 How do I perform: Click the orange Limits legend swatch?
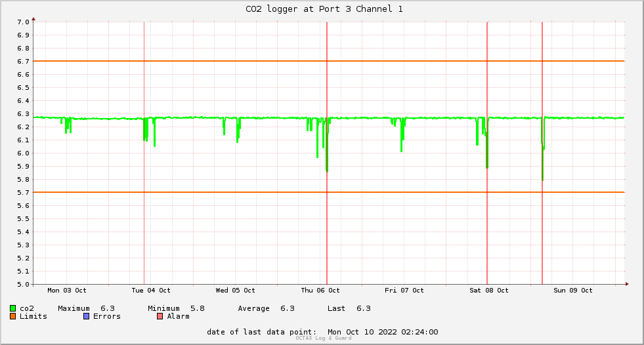click(x=12, y=316)
